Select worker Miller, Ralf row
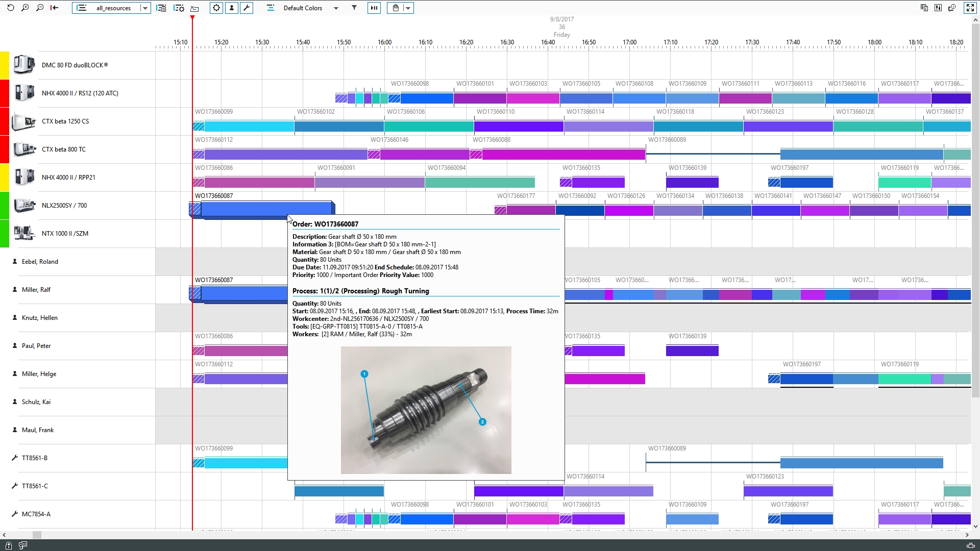The width and height of the screenshot is (980, 551). coord(36,290)
